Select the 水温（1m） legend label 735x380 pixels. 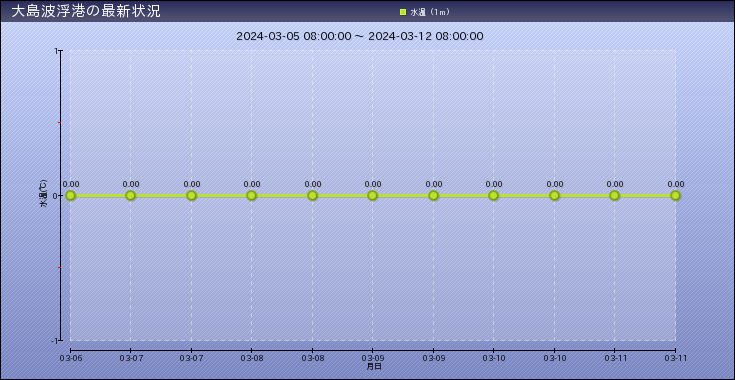point(430,12)
